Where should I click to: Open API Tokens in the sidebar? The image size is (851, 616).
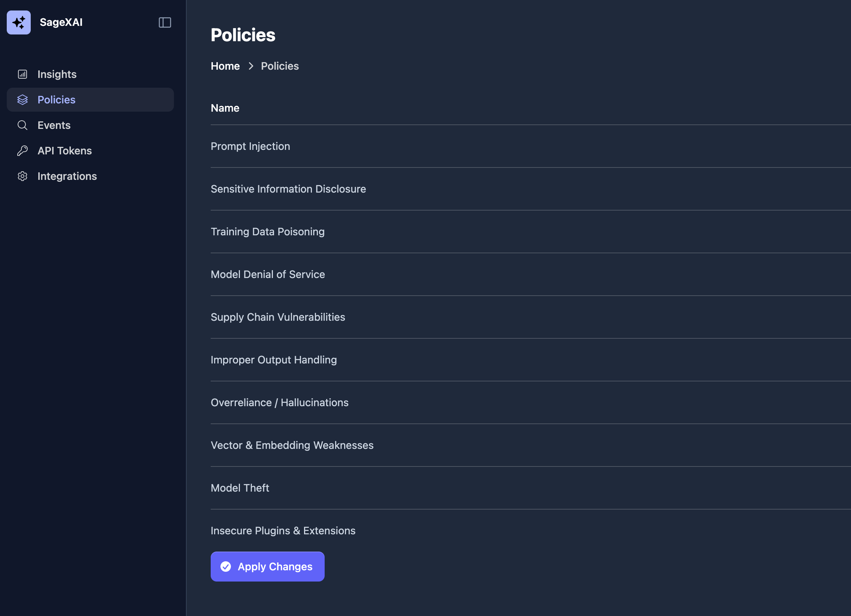[64, 151]
